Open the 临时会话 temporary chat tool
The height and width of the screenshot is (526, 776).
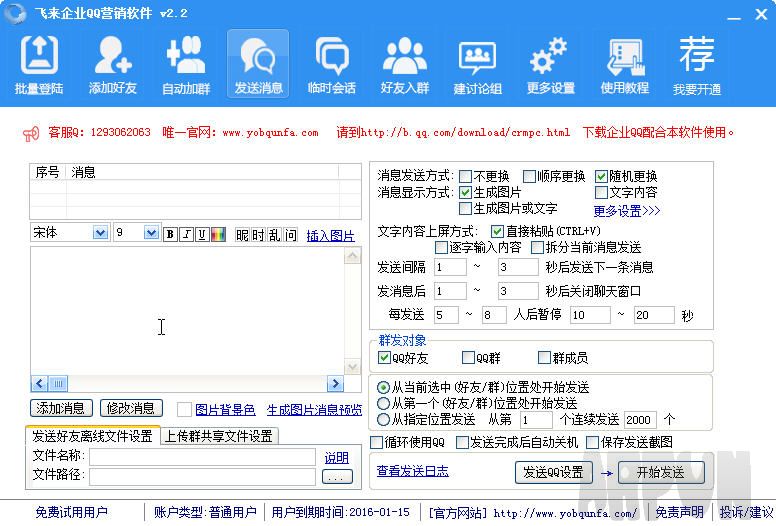pyautogui.click(x=332, y=64)
